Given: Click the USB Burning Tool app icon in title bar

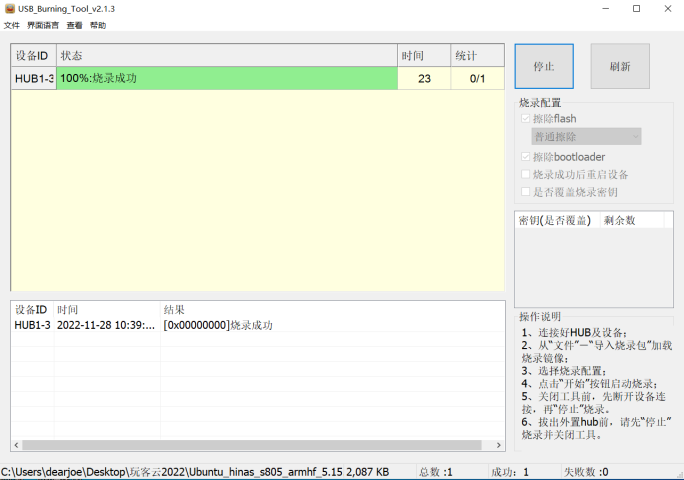Looking at the screenshot, I should pyautogui.click(x=10, y=8).
